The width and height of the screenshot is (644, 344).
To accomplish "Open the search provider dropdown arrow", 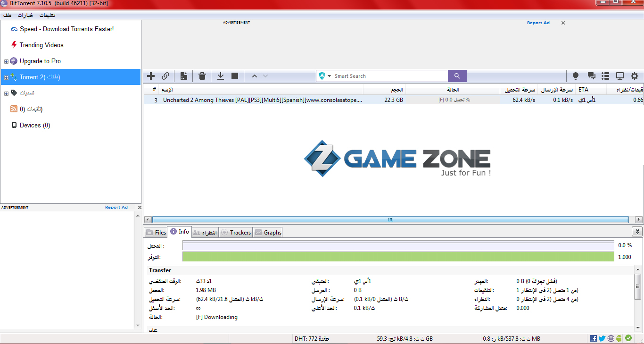I will [330, 76].
